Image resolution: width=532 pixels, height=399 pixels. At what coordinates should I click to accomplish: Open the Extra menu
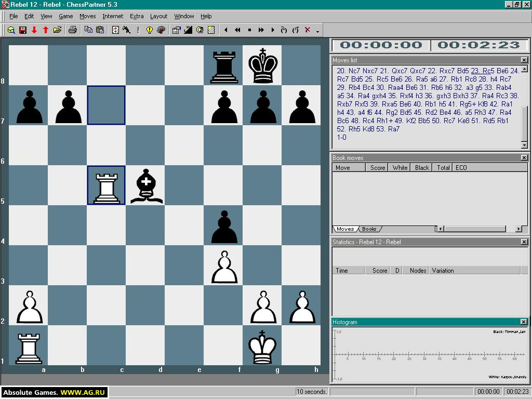137,16
